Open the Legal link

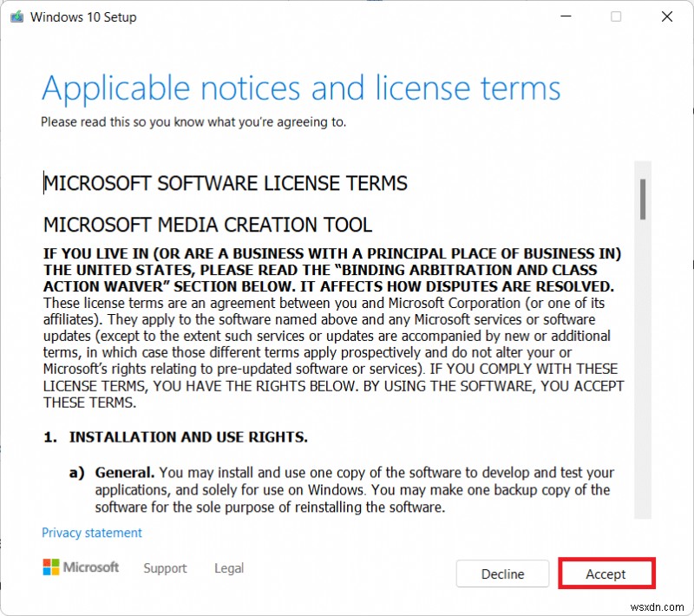pyautogui.click(x=229, y=567)
